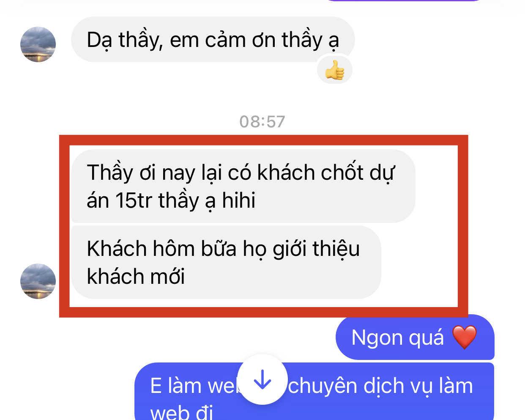
Task: Select the blue 'Ngon quá' reply bubble
Action: (415, 337)
